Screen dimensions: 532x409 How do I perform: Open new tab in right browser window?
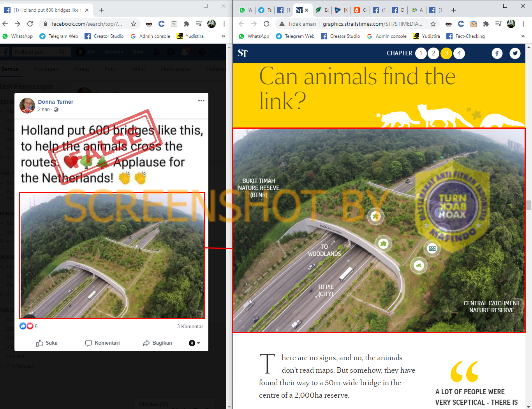pyautogui.click(x=454, y=10)
